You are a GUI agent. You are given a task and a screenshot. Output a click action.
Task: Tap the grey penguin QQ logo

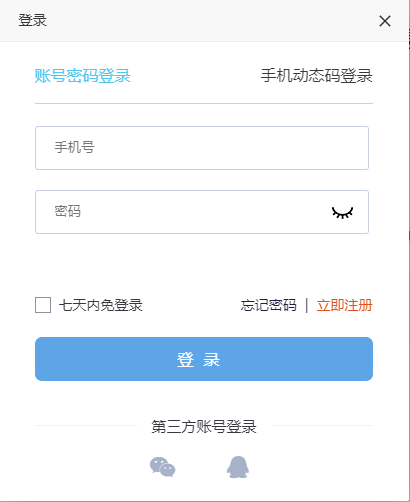(238, 467)
